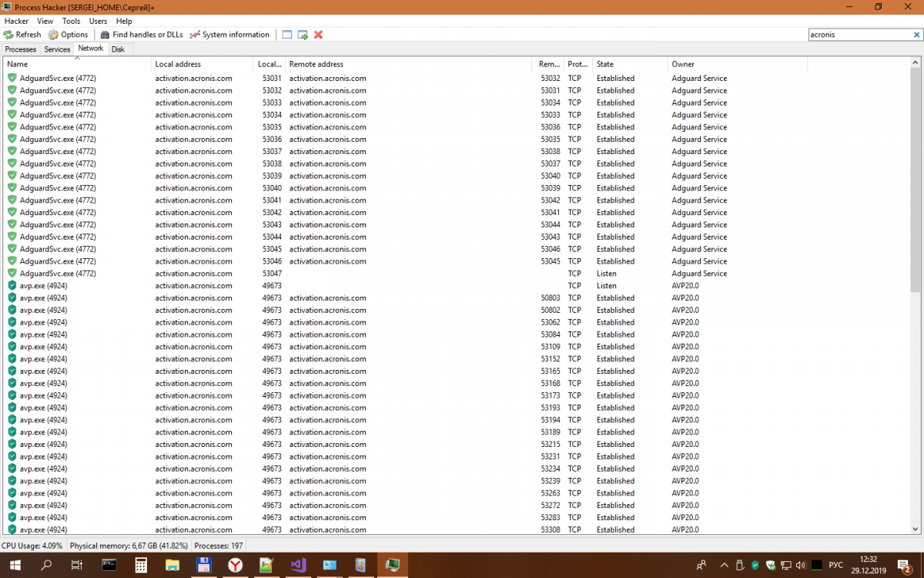Select AdguardSvc.exe row with local port 53047
Image resolution: width=924 pixels, height=578 pixels.
point(456,274)
